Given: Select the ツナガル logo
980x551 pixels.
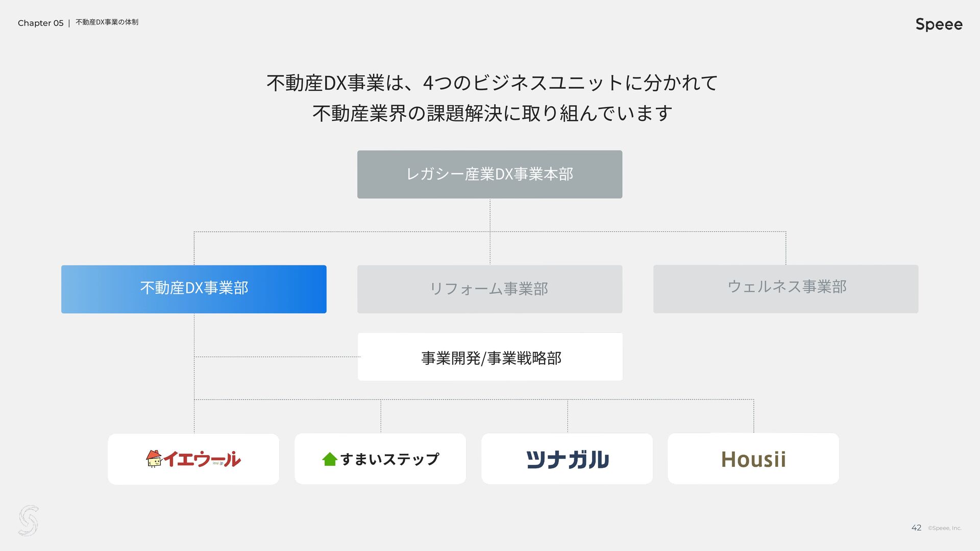Looking at the screenshot, I should [567, 459].
